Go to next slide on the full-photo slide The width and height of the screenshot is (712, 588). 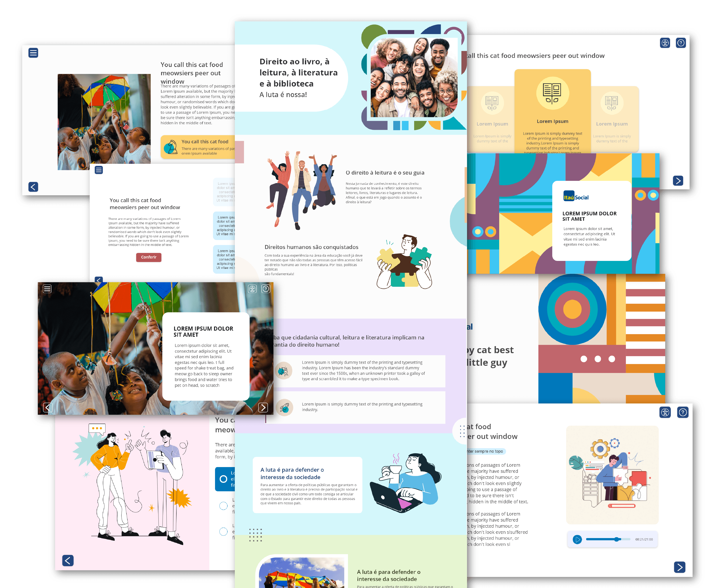tap(263, 408)
